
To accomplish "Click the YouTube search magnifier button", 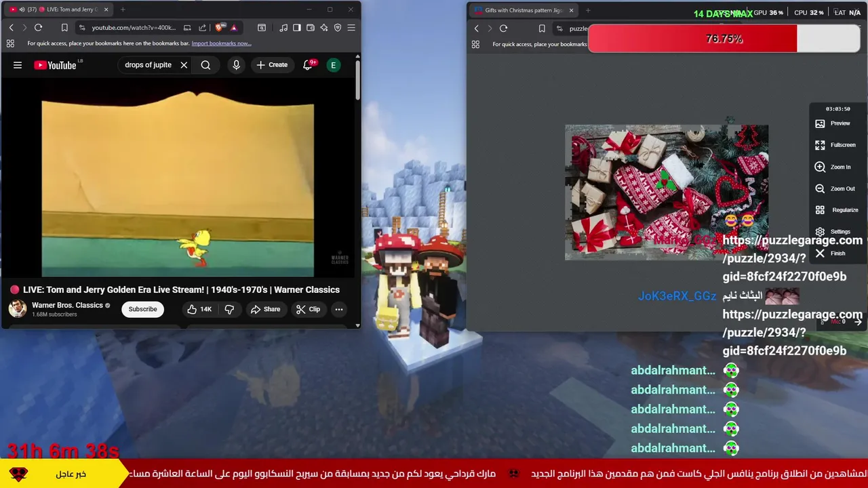I will pos(205,65).
